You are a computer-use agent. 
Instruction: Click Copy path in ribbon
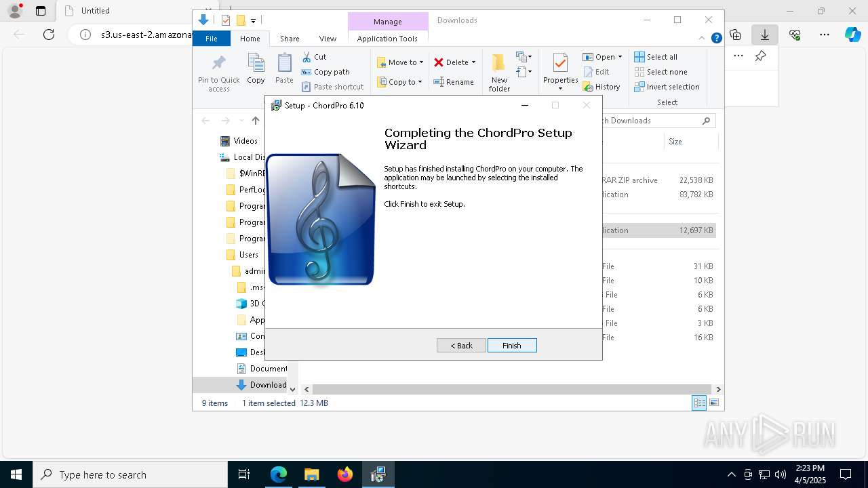tap(325, 72)
